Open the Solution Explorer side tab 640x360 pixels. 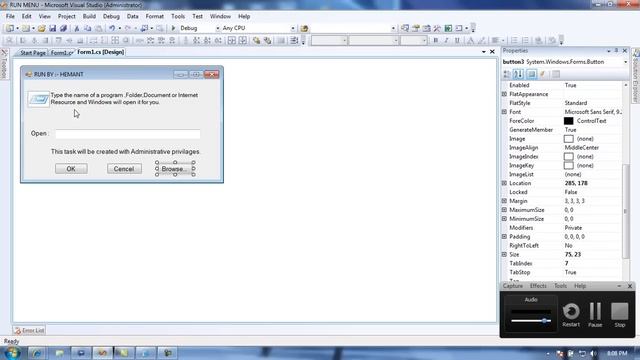click(636, 76)
